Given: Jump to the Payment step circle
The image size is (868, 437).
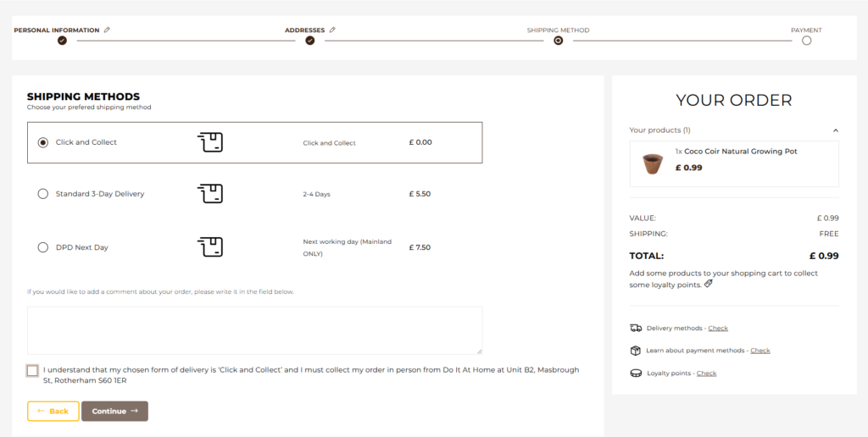Looking at the screenshot, I should (x=807, y=41).
